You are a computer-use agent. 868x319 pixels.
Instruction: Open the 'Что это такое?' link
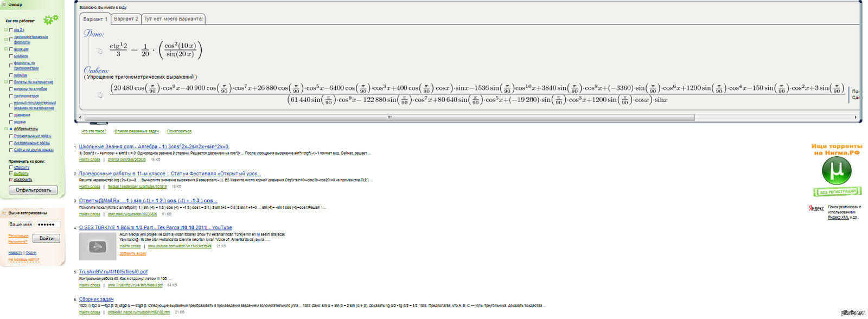pyautogui.click(x=93, y=131)
